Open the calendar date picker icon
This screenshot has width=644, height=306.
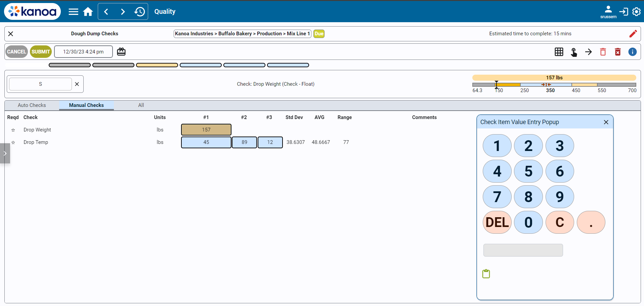point(121,51)
